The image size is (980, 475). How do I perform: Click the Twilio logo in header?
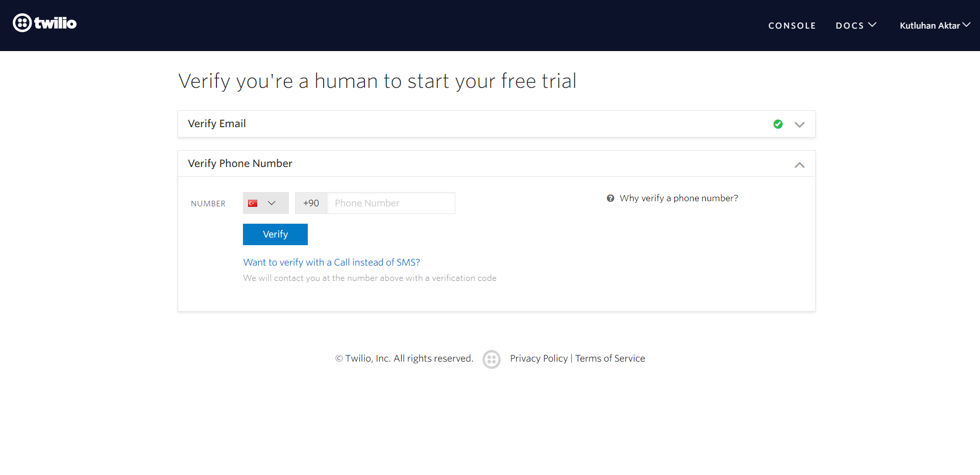[44, 23]
